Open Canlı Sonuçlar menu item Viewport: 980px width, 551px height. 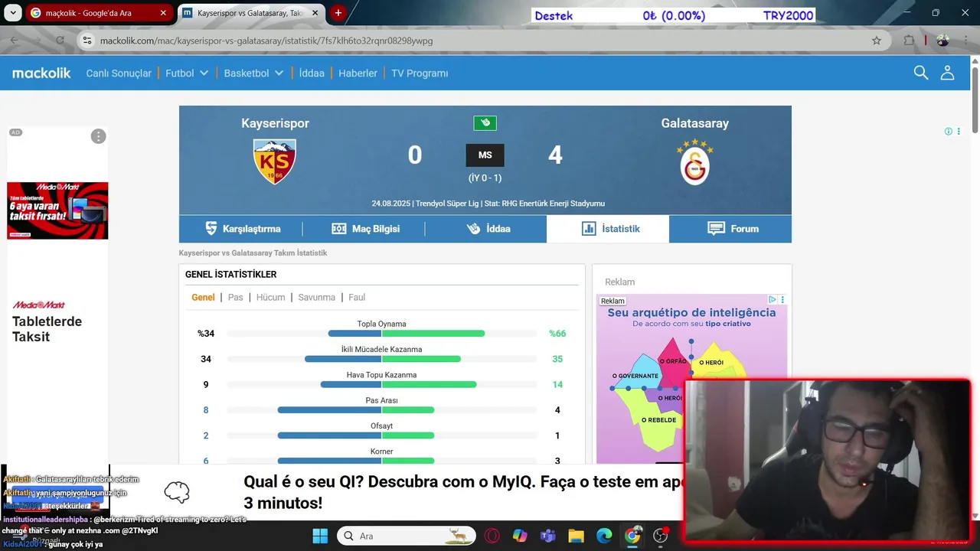pyautogui.click(x=119, y=73)
